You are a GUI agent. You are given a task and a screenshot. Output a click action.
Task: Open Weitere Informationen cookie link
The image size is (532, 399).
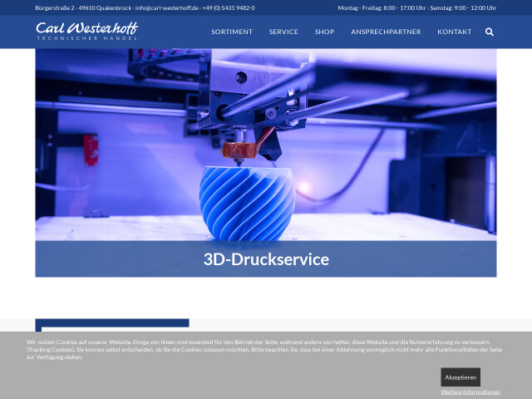coord(470,392)
